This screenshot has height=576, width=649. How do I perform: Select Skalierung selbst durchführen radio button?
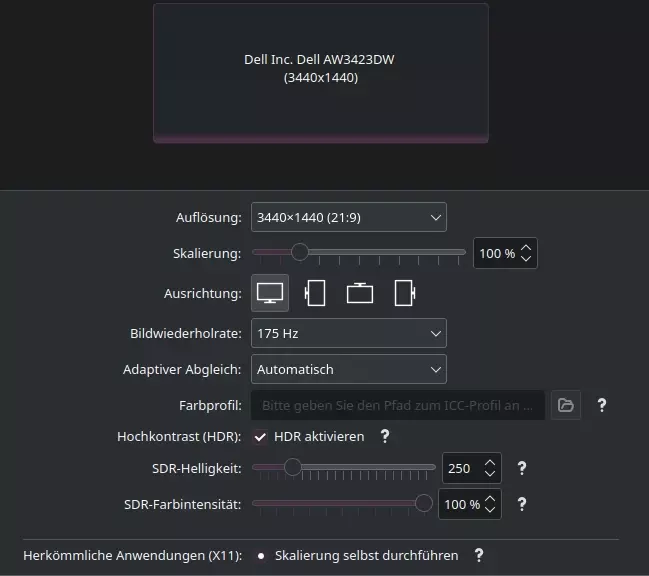261,556
